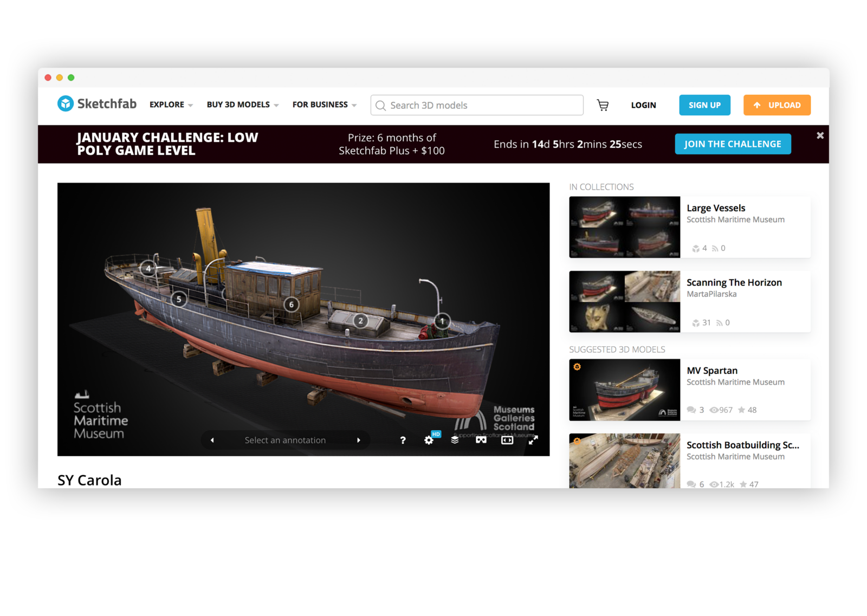The width and height of the screenshot is (867, 616).
Task: Click Join The Challenge
Action: pyautogui.click(x=733, y=144)
